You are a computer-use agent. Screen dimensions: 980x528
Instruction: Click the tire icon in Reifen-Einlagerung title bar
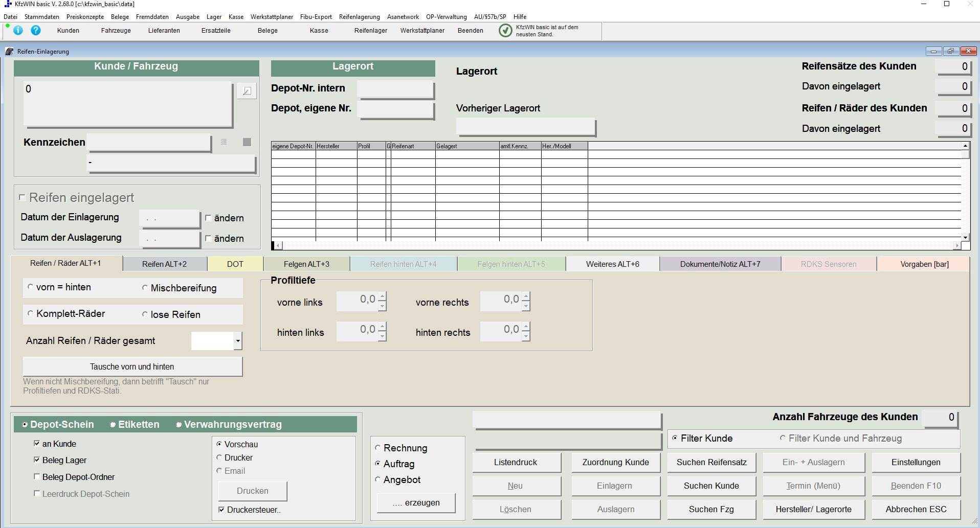coord(9,52)
